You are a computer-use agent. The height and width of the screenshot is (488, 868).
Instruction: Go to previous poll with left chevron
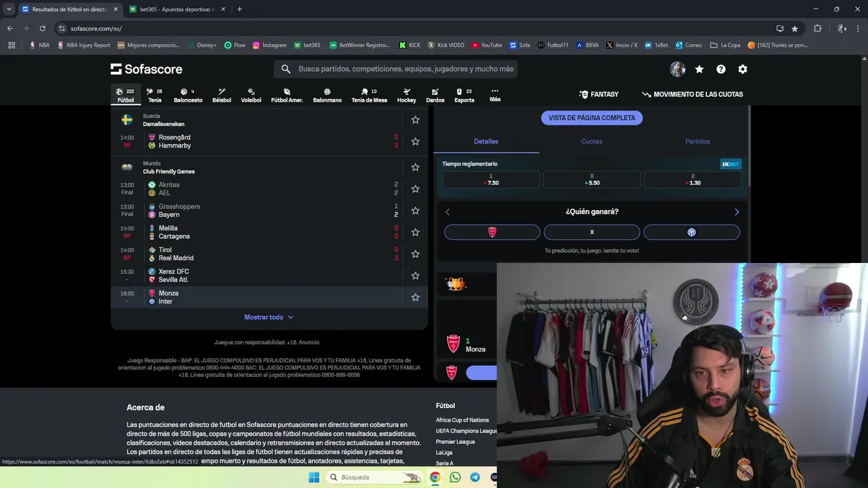[x=448, y=212]
